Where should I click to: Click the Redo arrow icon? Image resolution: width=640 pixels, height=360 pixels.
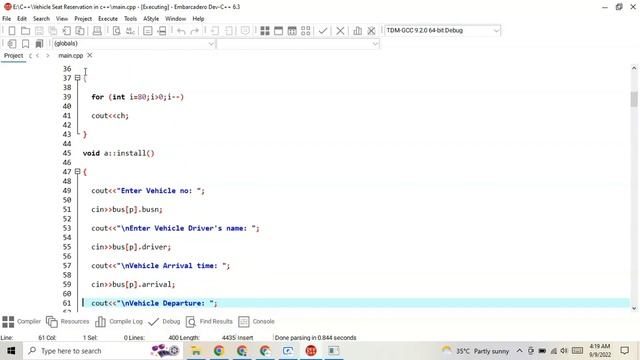pyautogui.click(x=195, y=31)
